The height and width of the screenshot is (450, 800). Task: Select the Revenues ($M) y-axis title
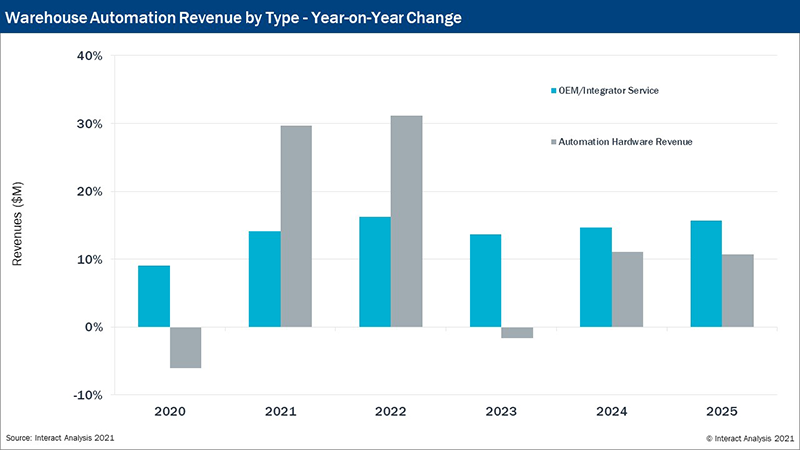point(17,225)
